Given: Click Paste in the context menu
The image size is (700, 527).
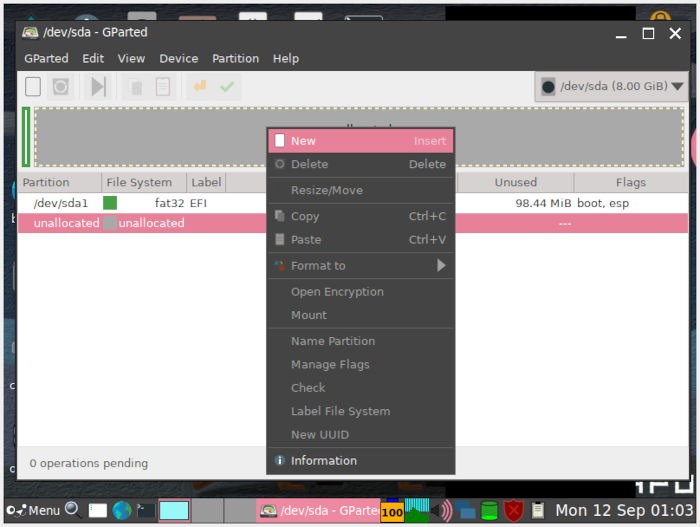Looking at the screenshot, I should (361, 240).
